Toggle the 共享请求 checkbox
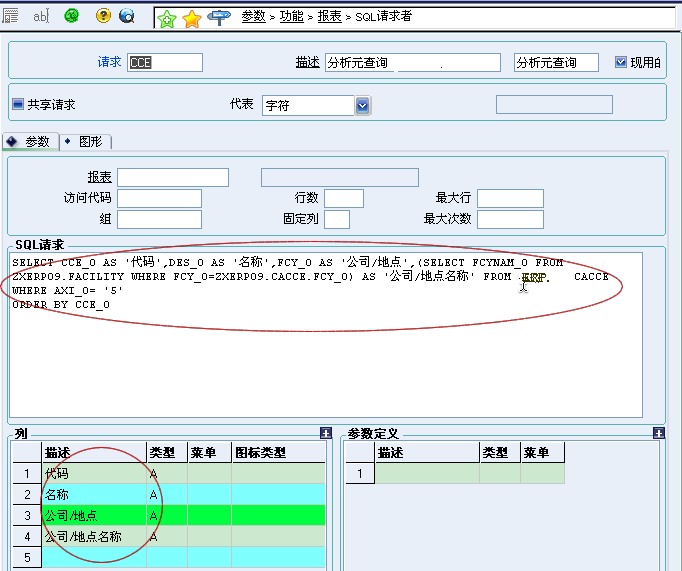Viewport: 682px width, 571px height. click(17, 104)
